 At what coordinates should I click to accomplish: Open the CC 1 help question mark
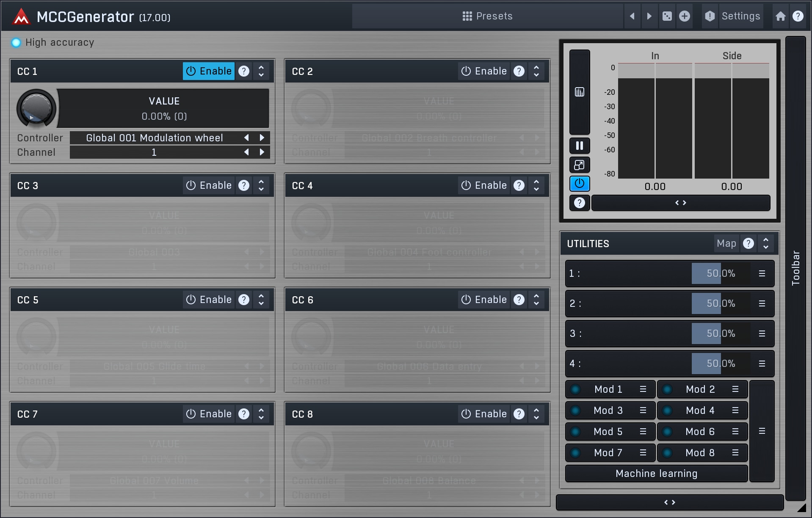(244, 71)
